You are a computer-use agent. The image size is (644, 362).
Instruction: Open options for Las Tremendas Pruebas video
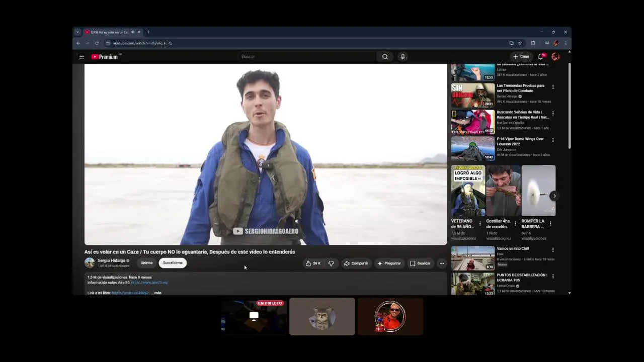pos(553,87)
